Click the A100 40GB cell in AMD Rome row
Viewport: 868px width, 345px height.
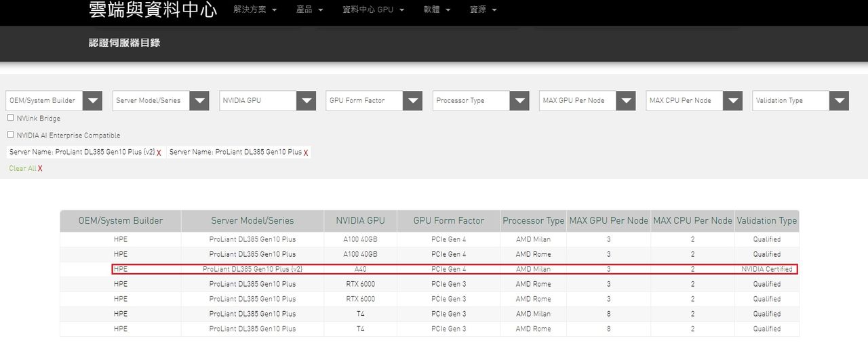coord(360,254)
